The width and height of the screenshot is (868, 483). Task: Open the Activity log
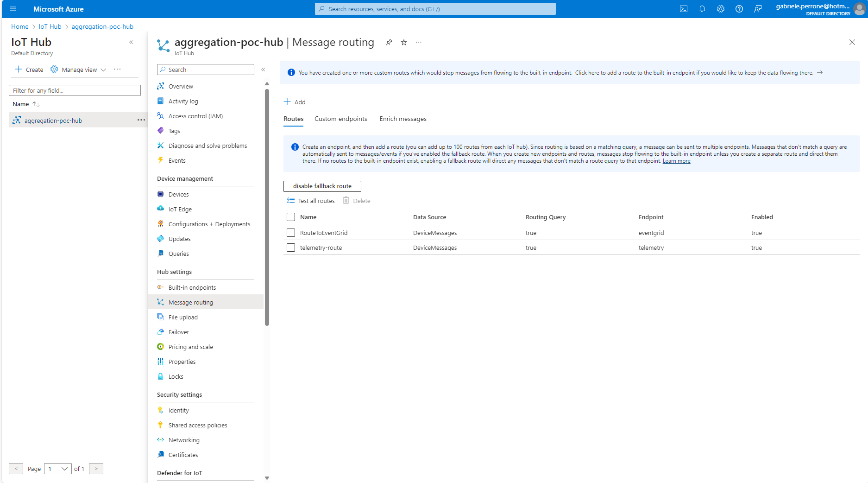(183, 101)
